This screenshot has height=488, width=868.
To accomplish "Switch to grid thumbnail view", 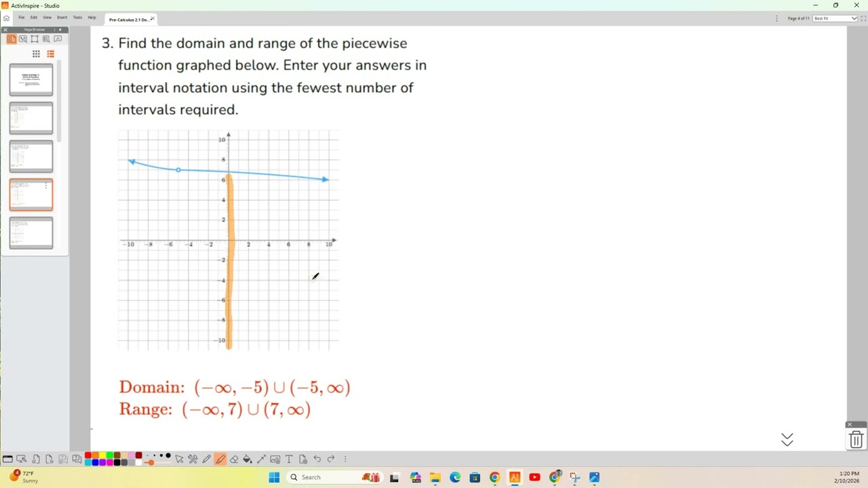I will coord(36,54).
